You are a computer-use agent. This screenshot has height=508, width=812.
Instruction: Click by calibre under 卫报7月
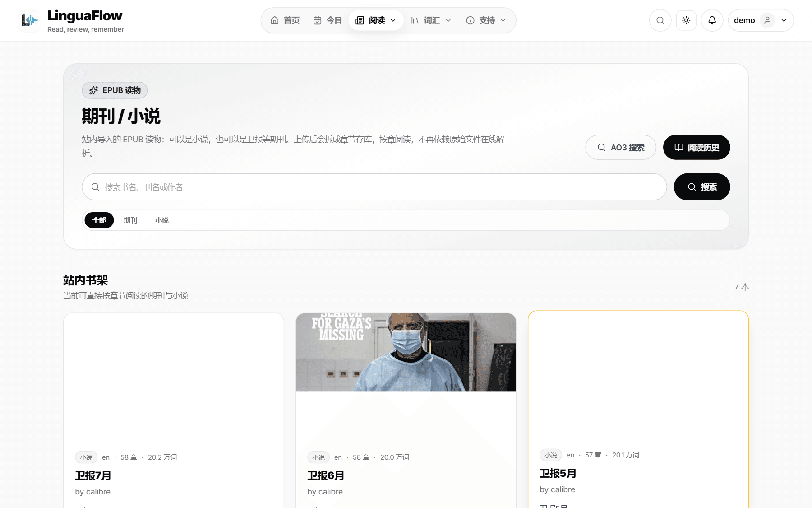(x=92, y=492)
